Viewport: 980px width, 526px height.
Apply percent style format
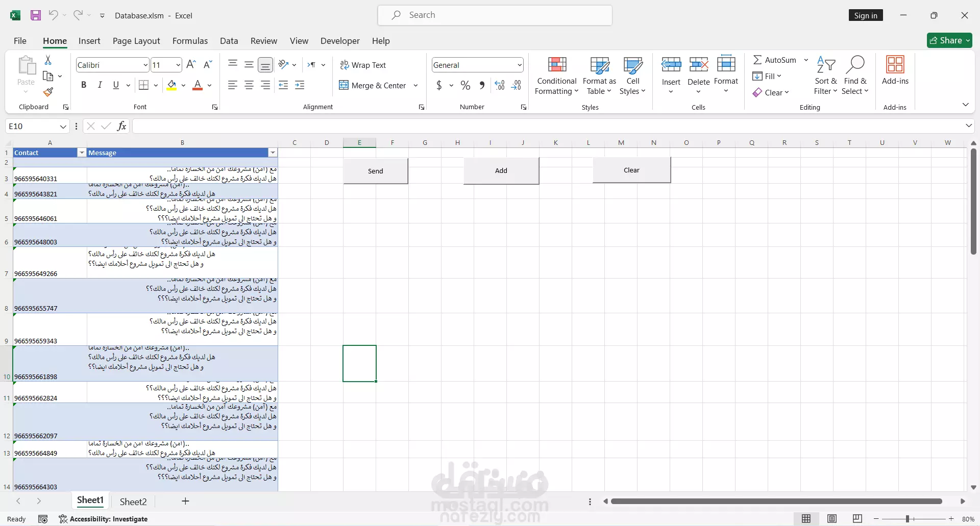tap(465, 85)
